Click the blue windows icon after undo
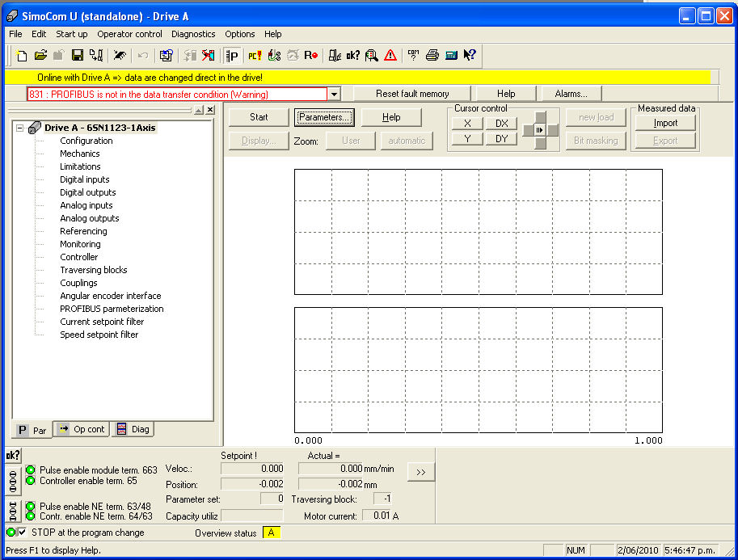Viewport: 738px width, 560px height. pos(166,56)
